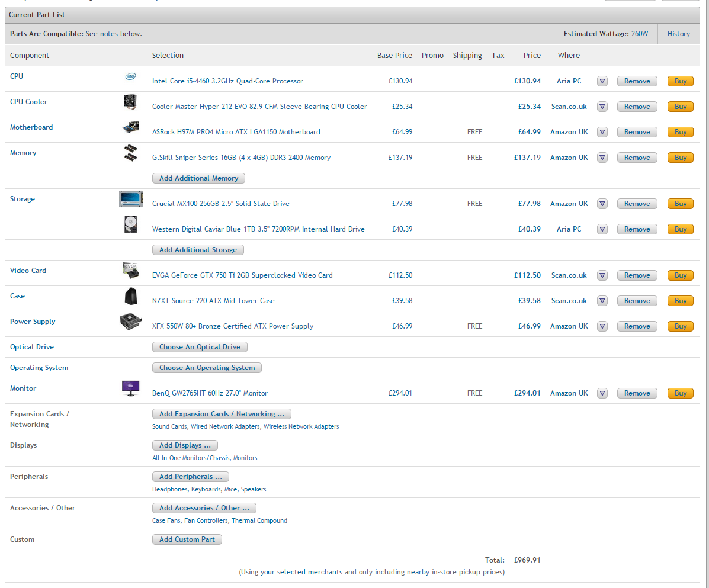Open the Operating System component link

pyautogui.click(x=39, y=368)
